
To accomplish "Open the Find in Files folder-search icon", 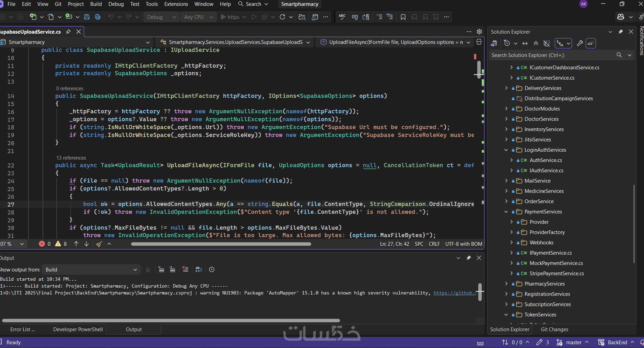I will (x=302, y=17).
